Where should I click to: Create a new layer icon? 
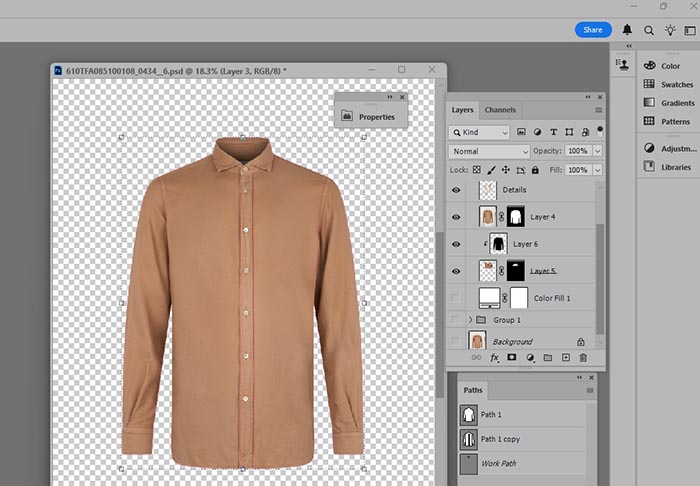[x=566, y=357]
